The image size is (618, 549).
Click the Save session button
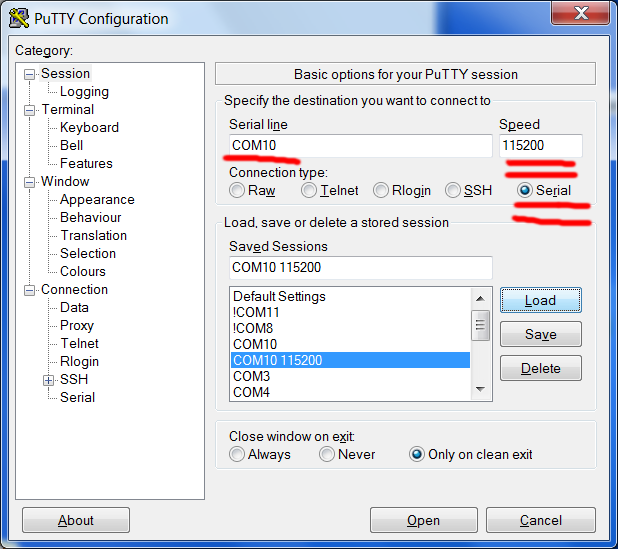540,334
